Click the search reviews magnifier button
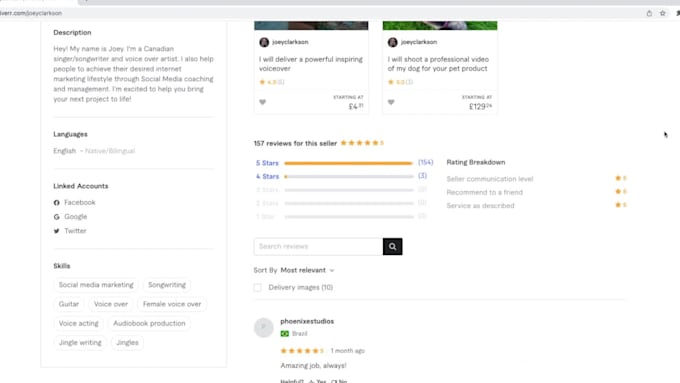The height and width of the screenshot is (383, 680). point(392,246)
